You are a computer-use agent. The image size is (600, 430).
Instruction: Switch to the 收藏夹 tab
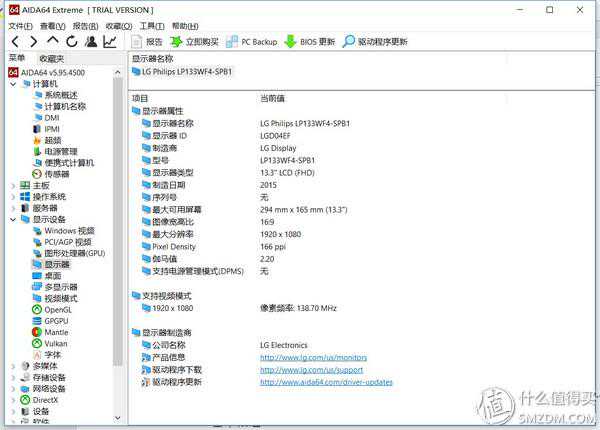[x=51, y=58]
